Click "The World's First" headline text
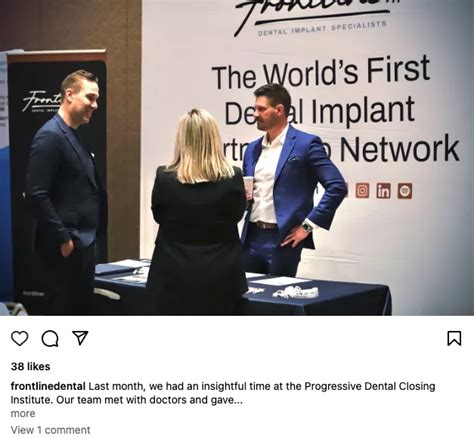 pyautogui.click(x=321, y=74)
